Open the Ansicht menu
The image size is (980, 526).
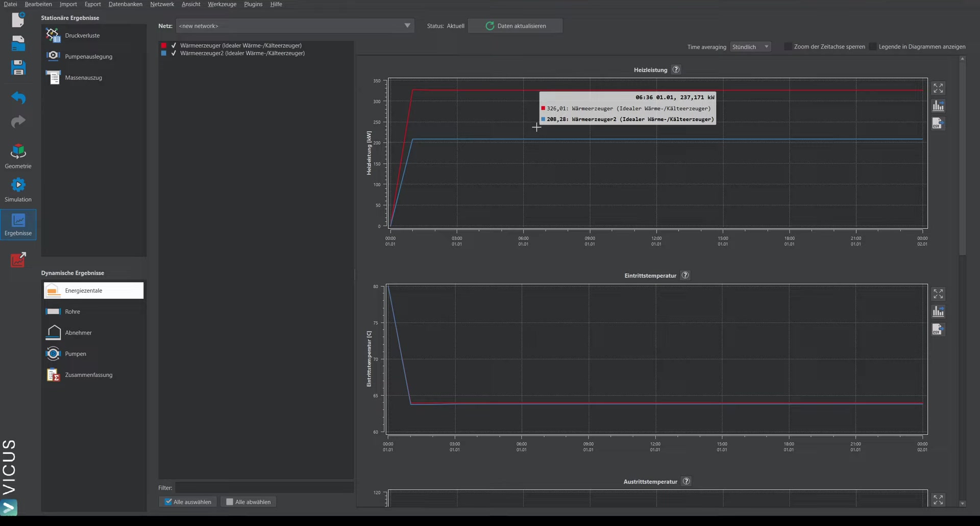tap(191, 4)
